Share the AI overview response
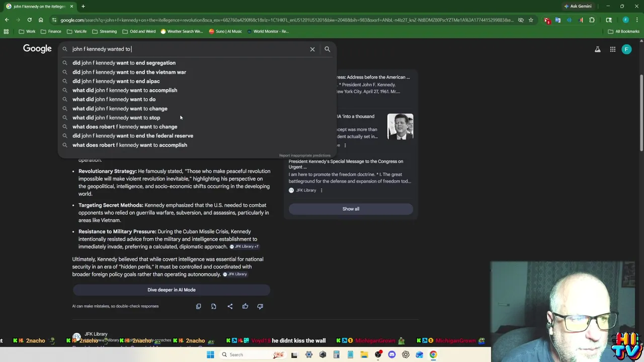This screenshot has height=362, width=644. click(x=230, y=306)
